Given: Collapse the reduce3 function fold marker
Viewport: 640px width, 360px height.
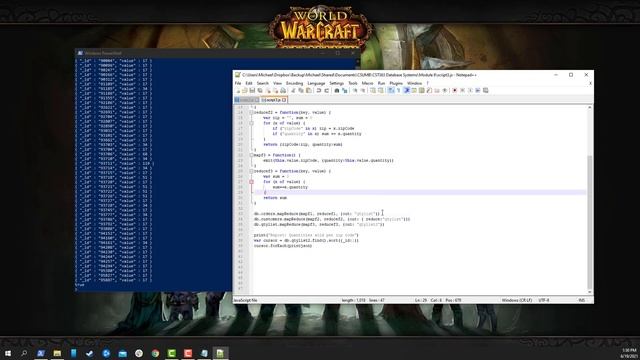Looking at the screenshot, I should pyautogui.click(x=251, y=171).
